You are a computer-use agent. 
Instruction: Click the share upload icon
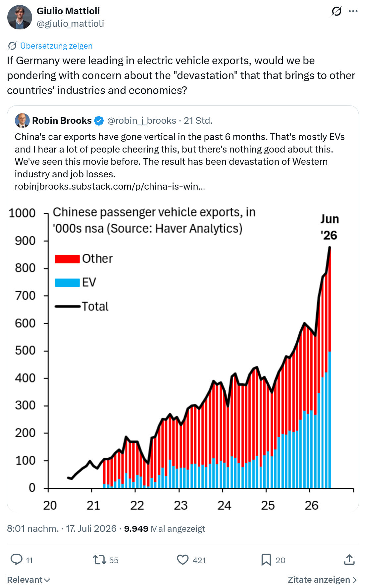click(349, 560)
